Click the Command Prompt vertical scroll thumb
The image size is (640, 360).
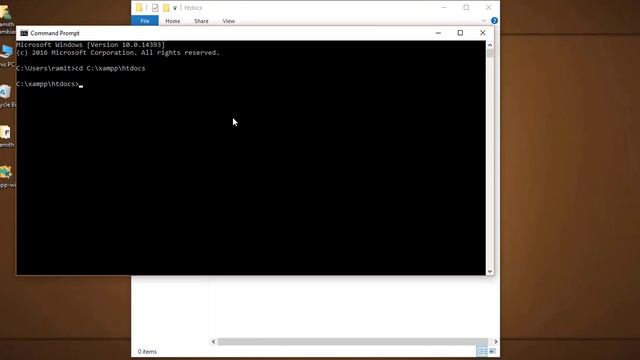(490, 53)
